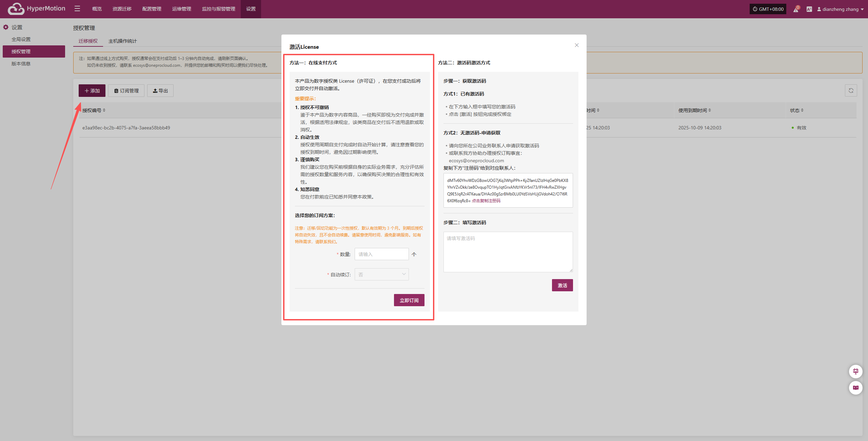
Task: Click the 立即订阅 button
Action: coord(409,300)
